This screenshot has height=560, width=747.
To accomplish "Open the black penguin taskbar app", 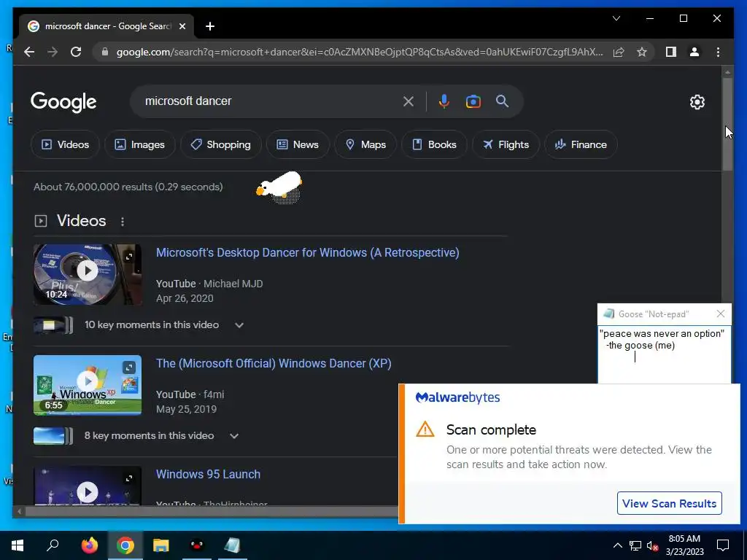I will point(197,545).
